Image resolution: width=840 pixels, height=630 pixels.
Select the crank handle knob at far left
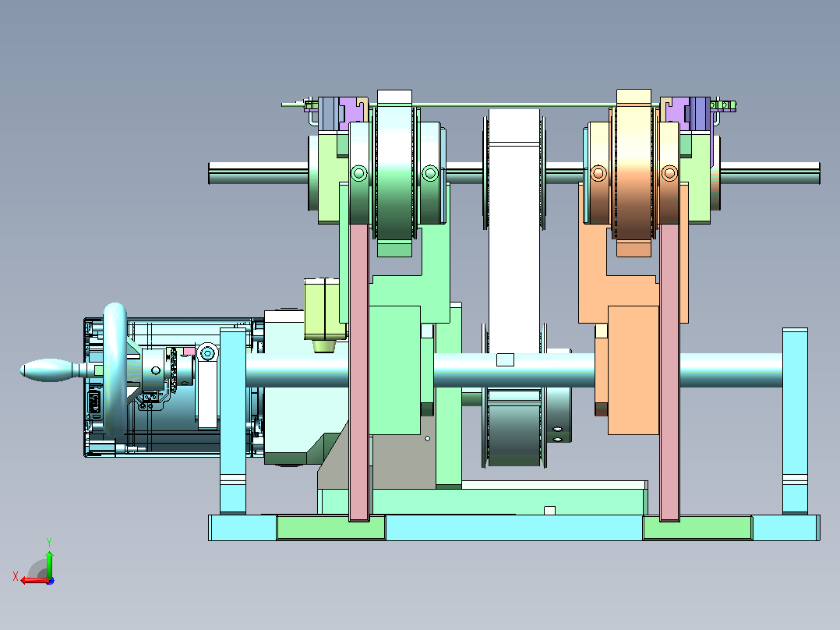tap(47, 370)
